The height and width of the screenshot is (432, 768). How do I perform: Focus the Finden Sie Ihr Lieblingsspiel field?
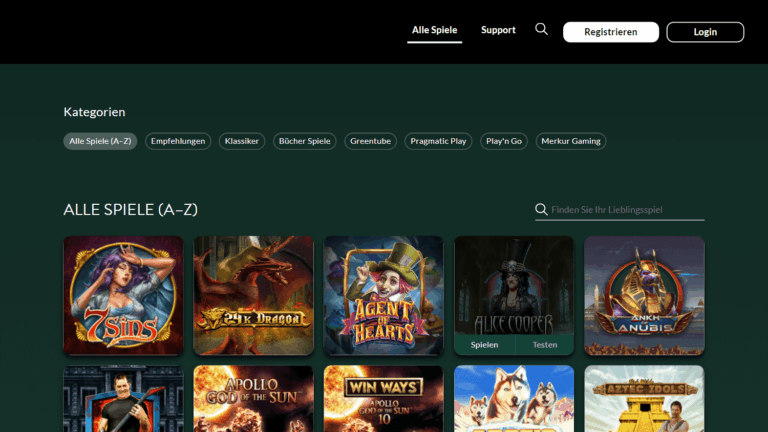click(x=626, y=210)
